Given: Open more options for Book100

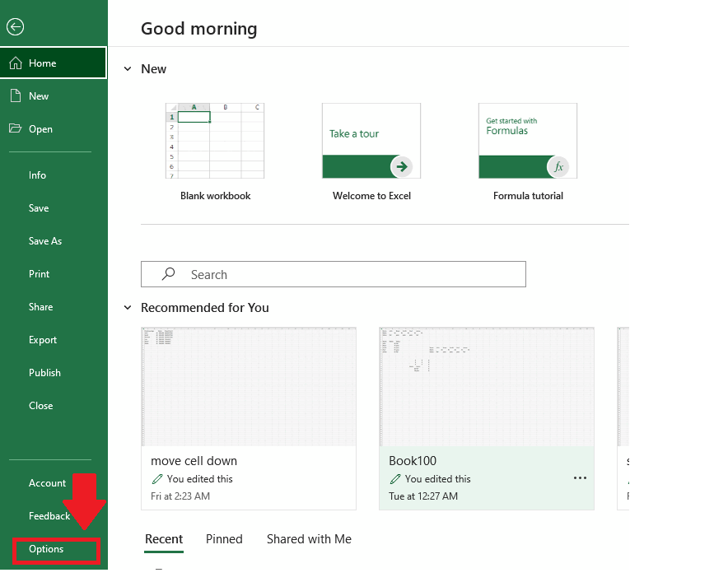Looking at the screenshot, I should (580, 477).
